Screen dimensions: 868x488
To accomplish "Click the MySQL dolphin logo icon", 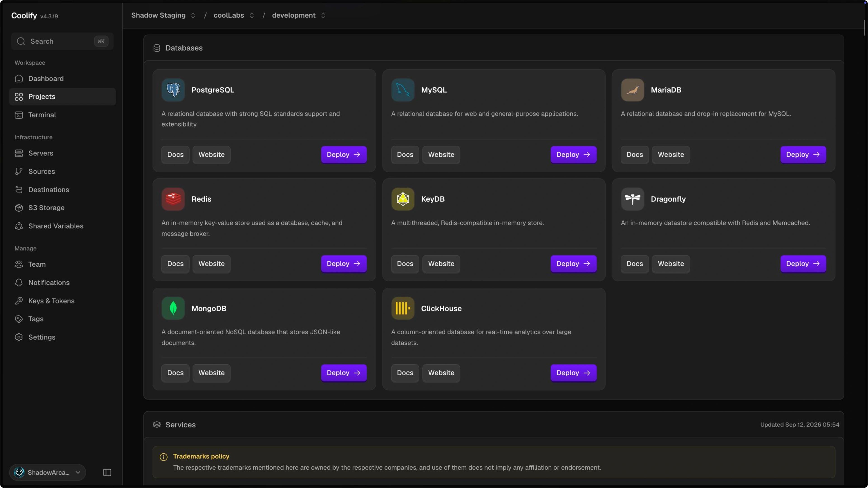I will [403, 90].
